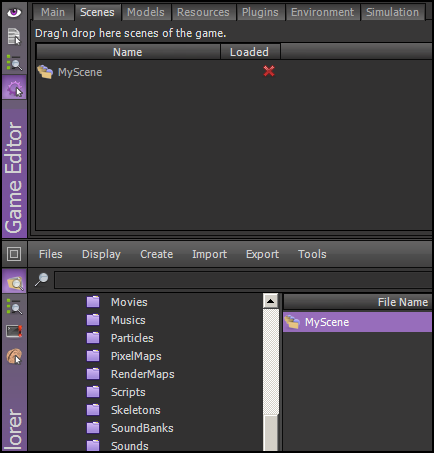Select the Scenes tab

click(97, 12)
